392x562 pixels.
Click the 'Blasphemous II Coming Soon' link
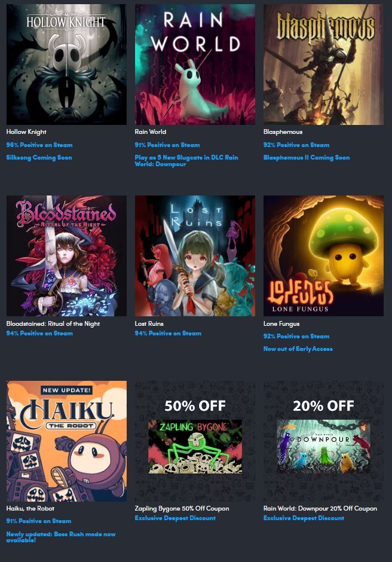coord(307,157)
